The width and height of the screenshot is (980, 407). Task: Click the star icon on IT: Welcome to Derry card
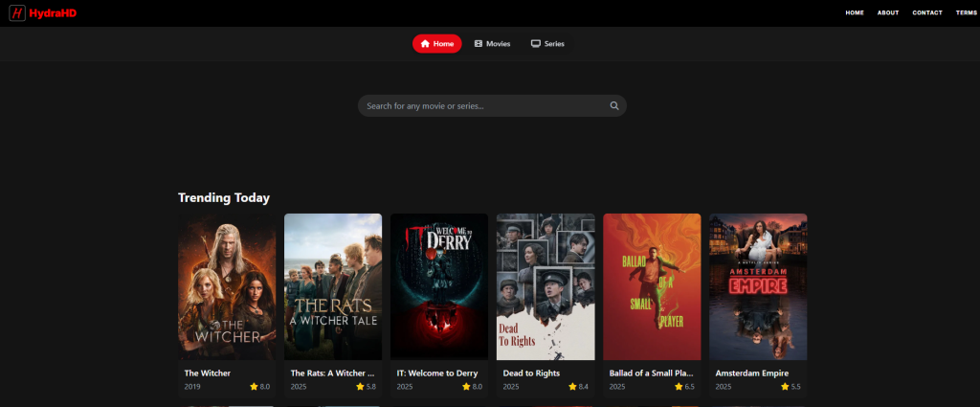pos(466,387)
